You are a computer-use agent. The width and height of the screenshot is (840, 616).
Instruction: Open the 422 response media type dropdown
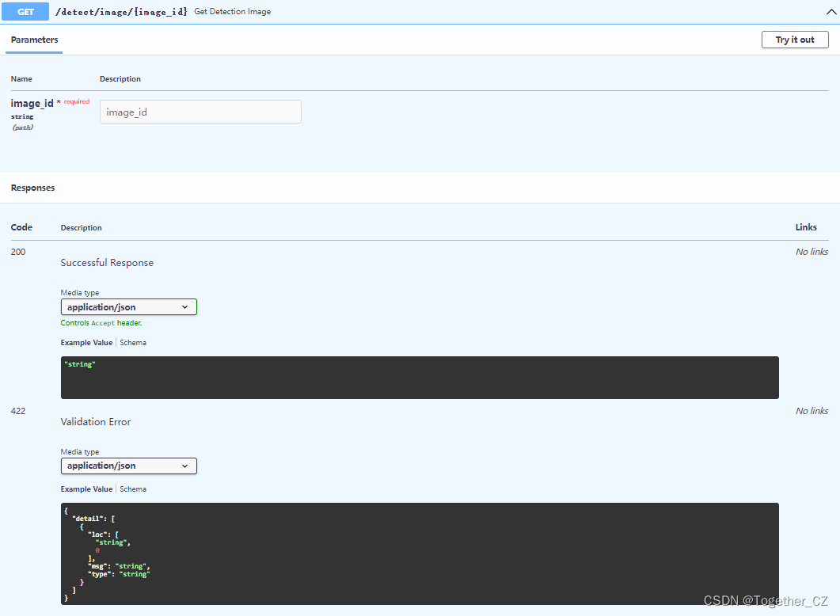tap(128, 466)
